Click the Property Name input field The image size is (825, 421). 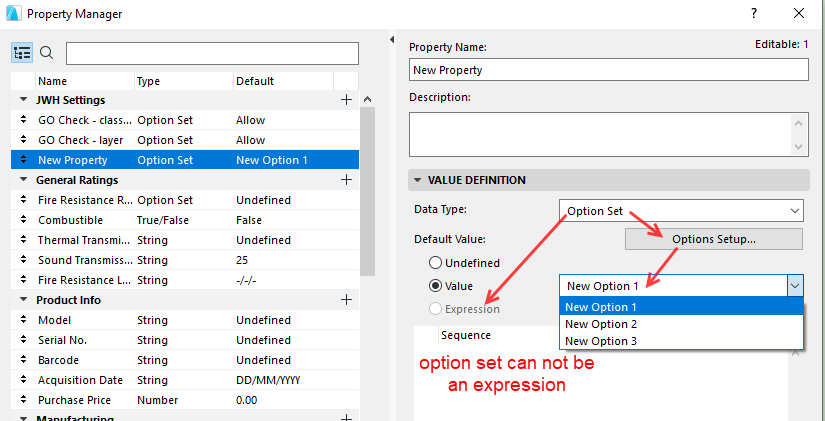pos(608,70)
